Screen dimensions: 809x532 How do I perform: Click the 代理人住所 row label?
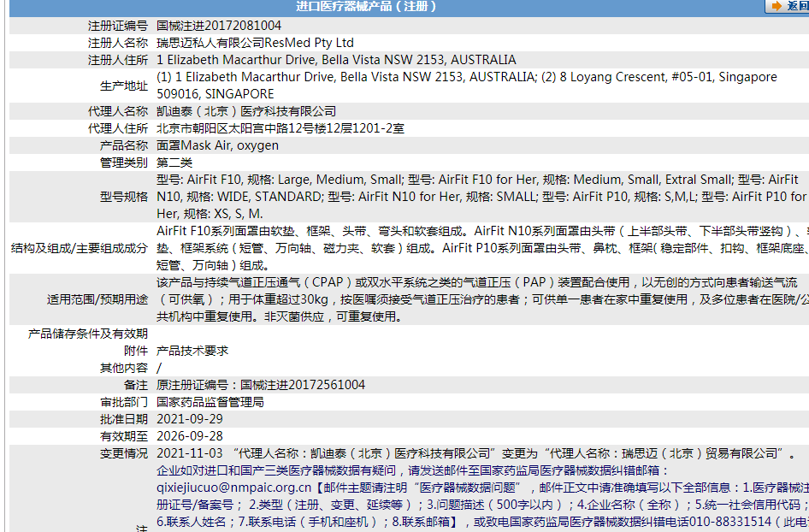[118, 128]
